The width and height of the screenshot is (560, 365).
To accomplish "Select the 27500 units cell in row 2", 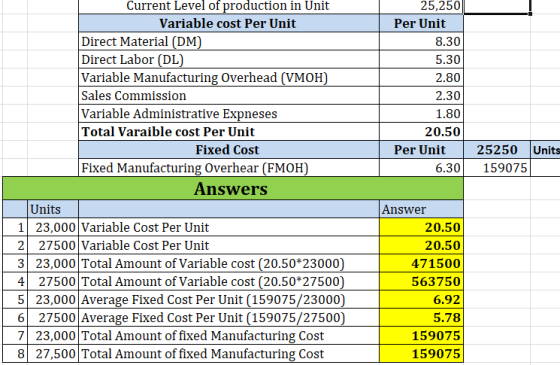I will 53,245.
